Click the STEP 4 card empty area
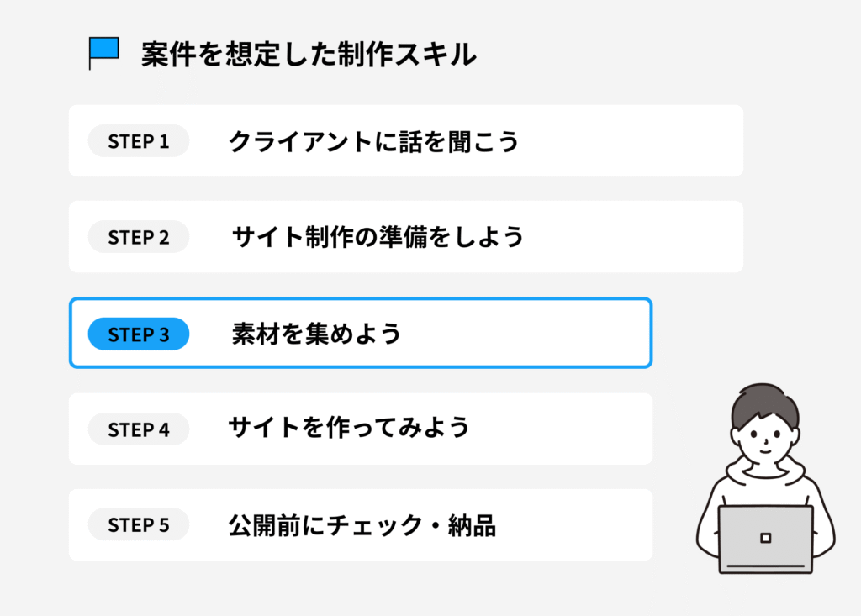 tap(563, 429)
